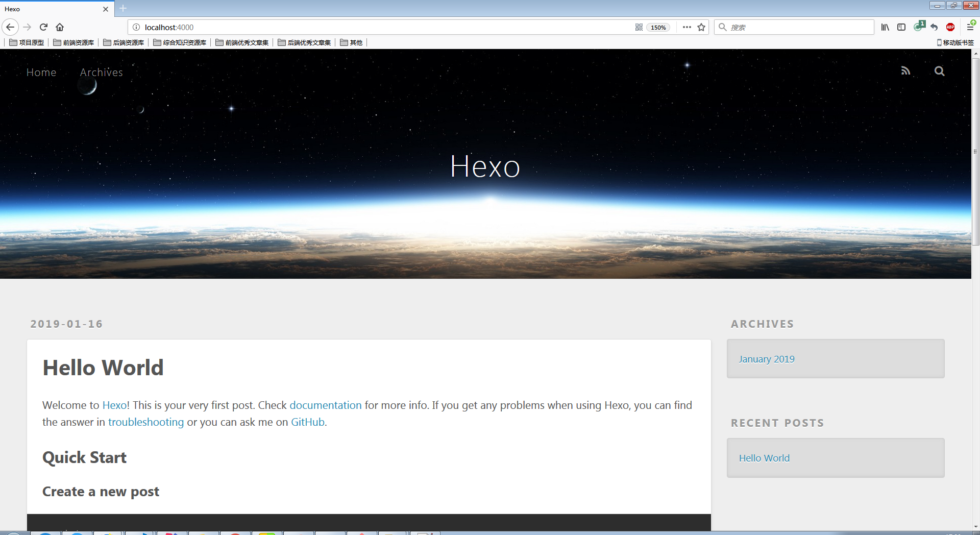Open the Firefox hamburger menu
This screenshot has height=535, width=980.
point(970,27)
